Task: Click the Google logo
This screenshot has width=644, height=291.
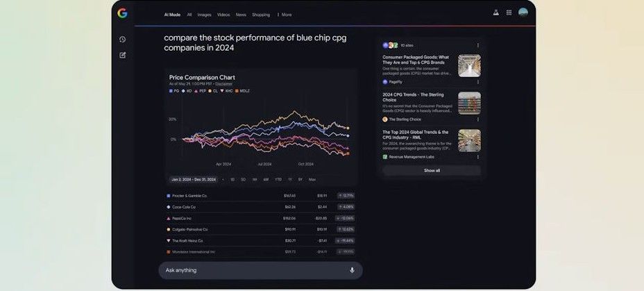Action: (x=122, y=13)
